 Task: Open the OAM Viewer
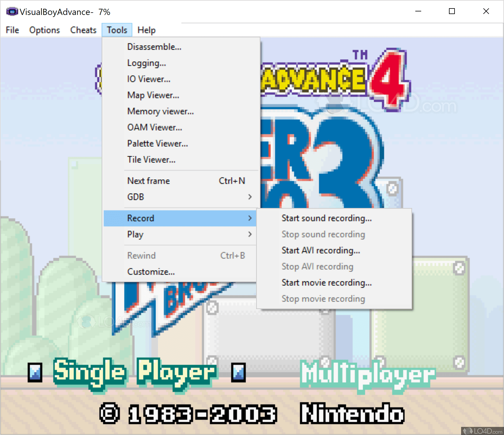155,127
